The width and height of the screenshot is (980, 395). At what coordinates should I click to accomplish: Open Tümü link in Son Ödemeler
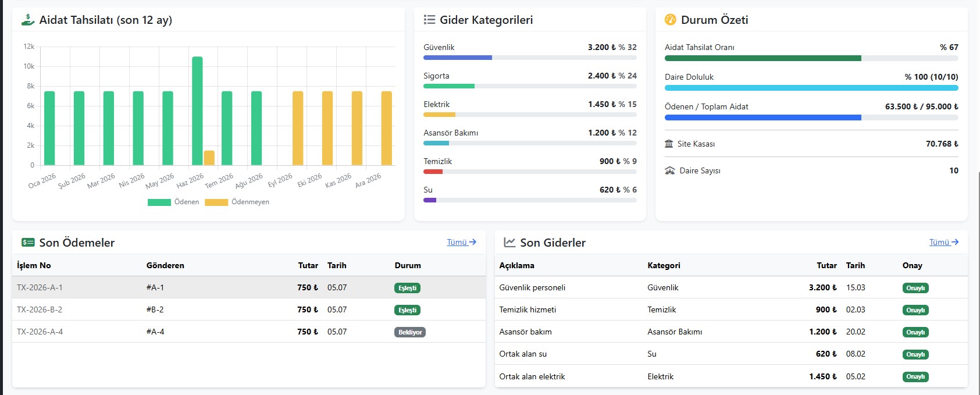coord(462,242)
